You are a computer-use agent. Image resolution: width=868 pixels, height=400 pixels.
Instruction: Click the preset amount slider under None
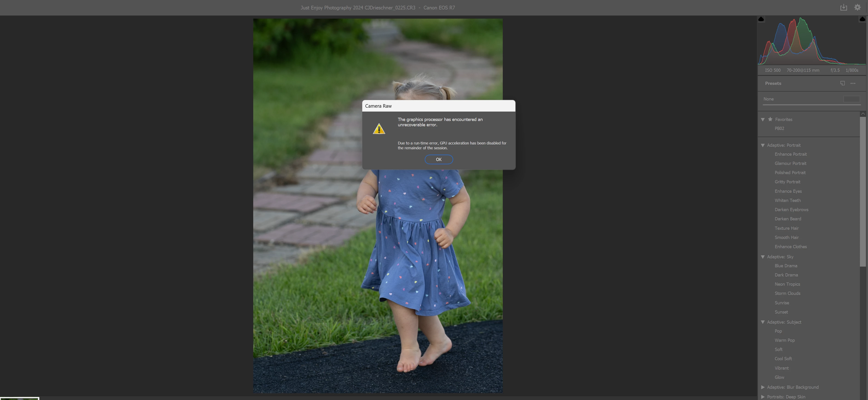[811, 105]
